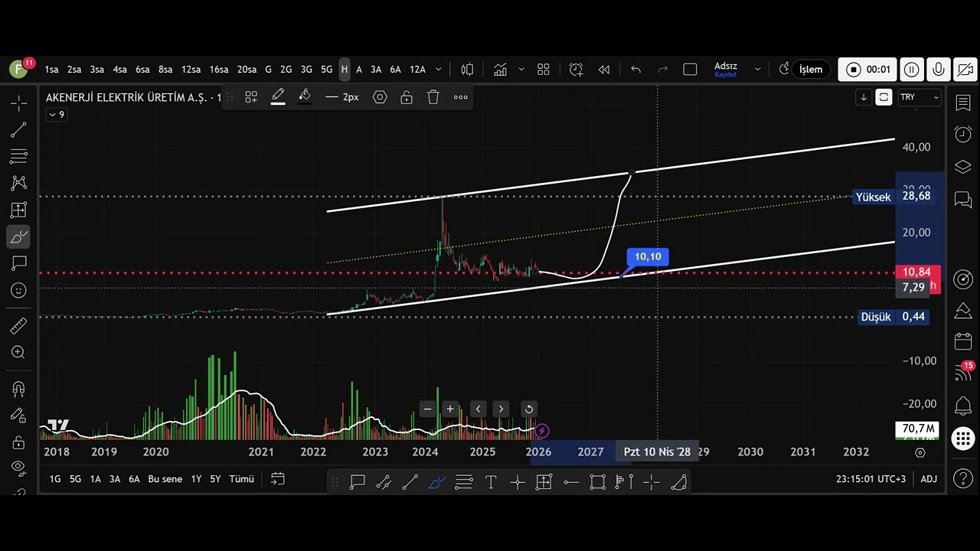
Task: Toggle the auto-fit price scale button
Action: pyautogui.click(x=884, y=97)
